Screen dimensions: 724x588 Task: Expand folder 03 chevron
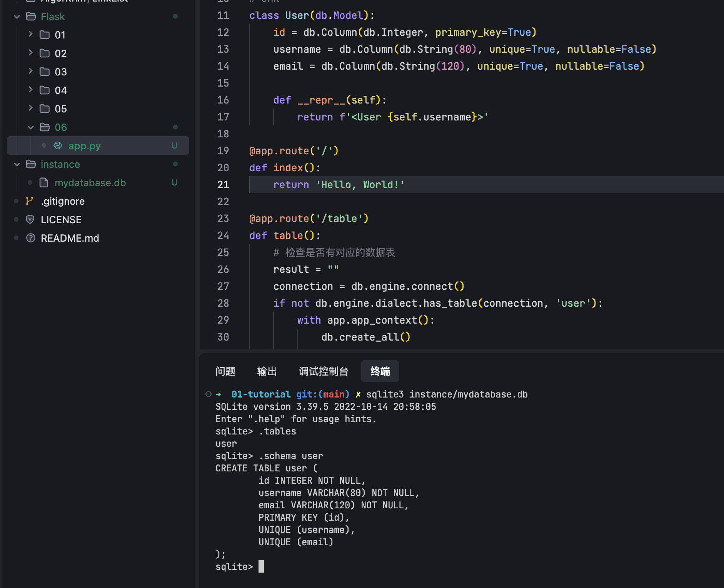pyautogui.click(x=31, y=71)
